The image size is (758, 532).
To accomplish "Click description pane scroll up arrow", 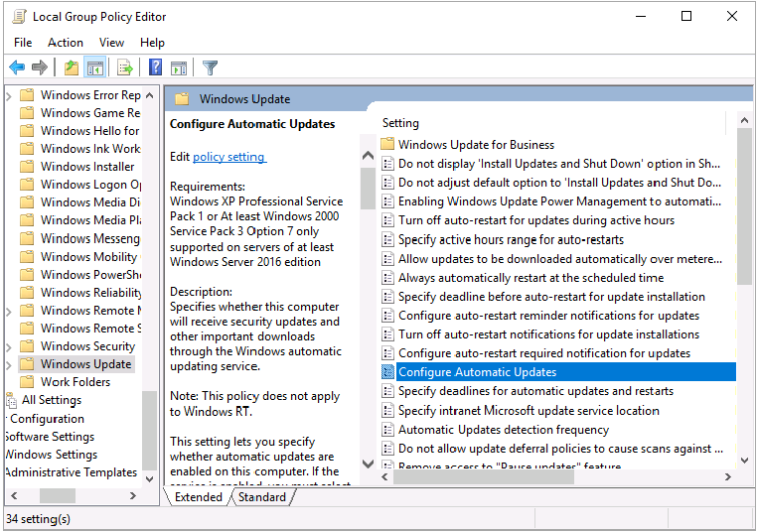I will [368, 156].
